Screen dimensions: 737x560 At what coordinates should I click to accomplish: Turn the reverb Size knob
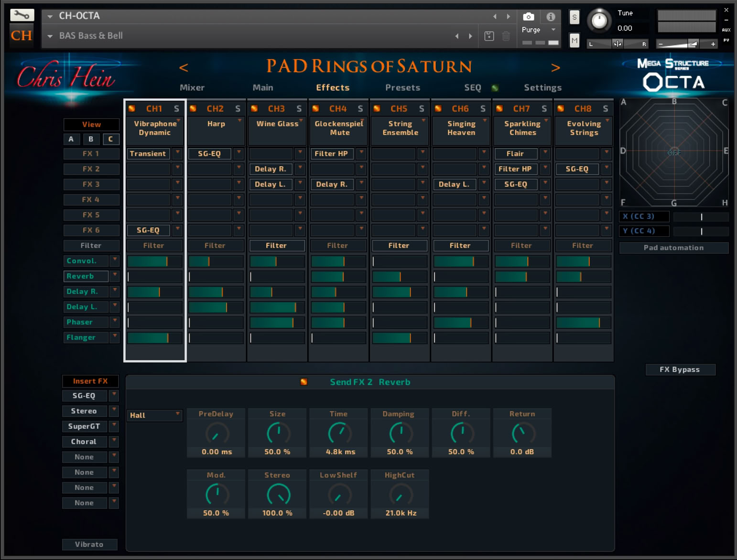click(x=278, y=433)
